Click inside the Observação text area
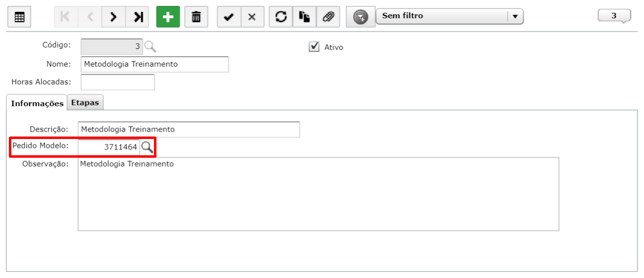 318,194
